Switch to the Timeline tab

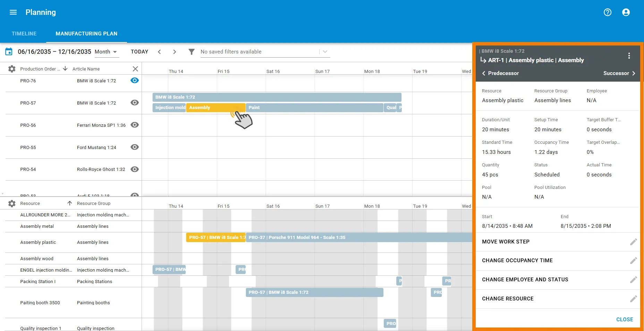point(24,34)
